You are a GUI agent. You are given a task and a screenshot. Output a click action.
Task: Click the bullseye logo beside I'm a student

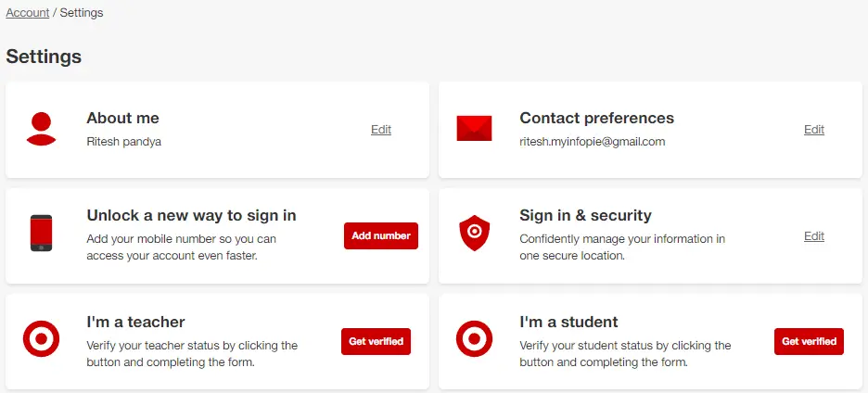[474, 338]
